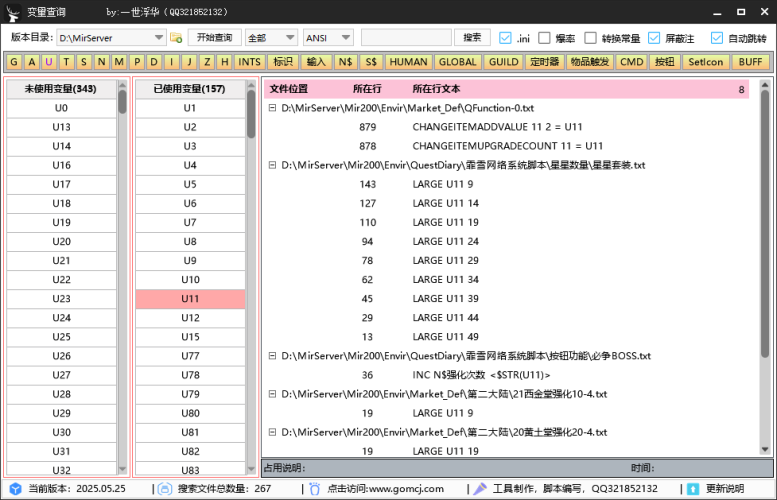The image size is (777, 500).
Task: Click the tool author pen icon
Action: point(480,489)
